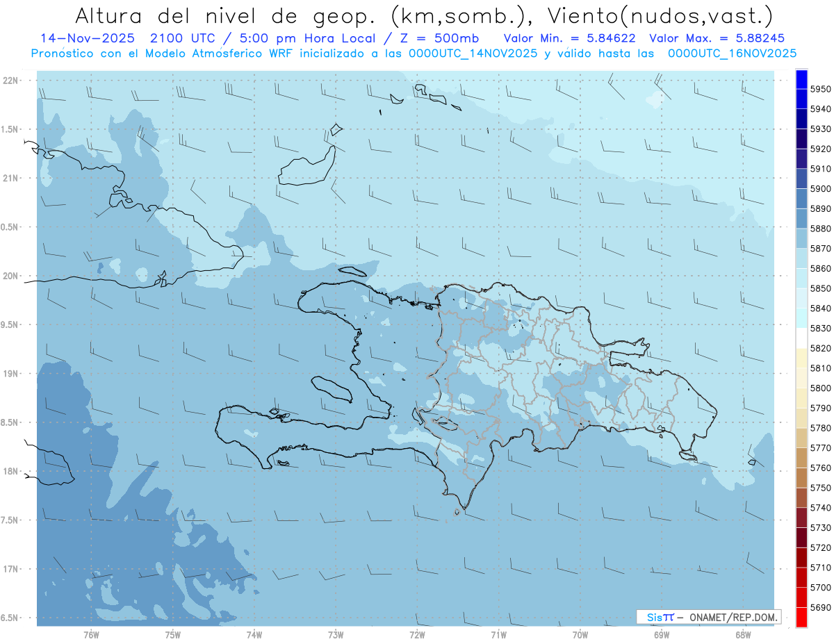Pick the colorbar swatch between 5880 and 5890
Image resolution: width=834 pixels, height=644 pixels.
[801, 219]
